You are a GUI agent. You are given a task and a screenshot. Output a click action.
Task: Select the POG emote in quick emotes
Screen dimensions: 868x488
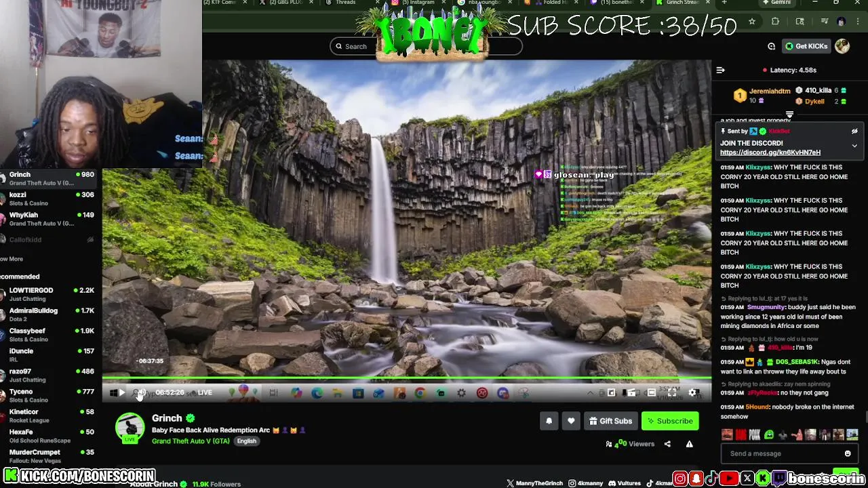[x=755, y=434]
